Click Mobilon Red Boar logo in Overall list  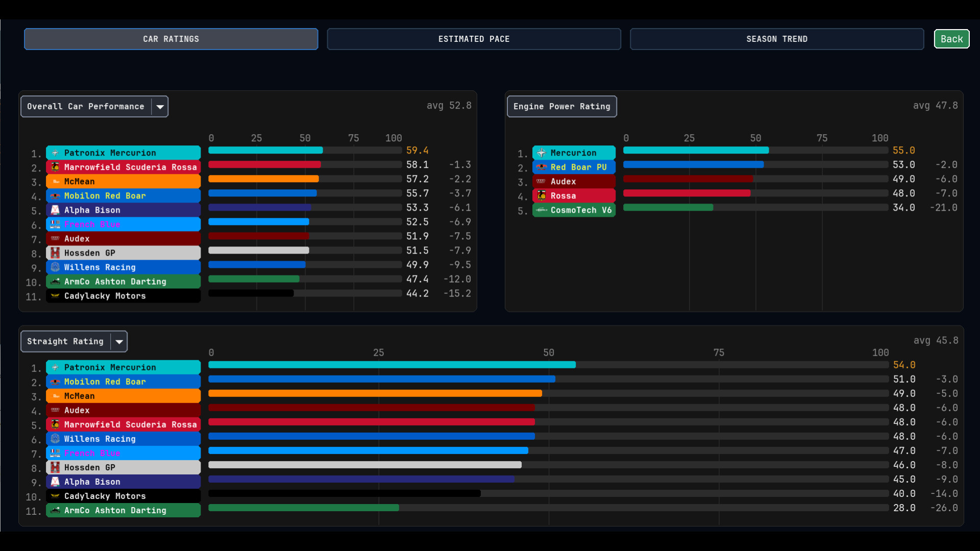click(x=55, y=196)
